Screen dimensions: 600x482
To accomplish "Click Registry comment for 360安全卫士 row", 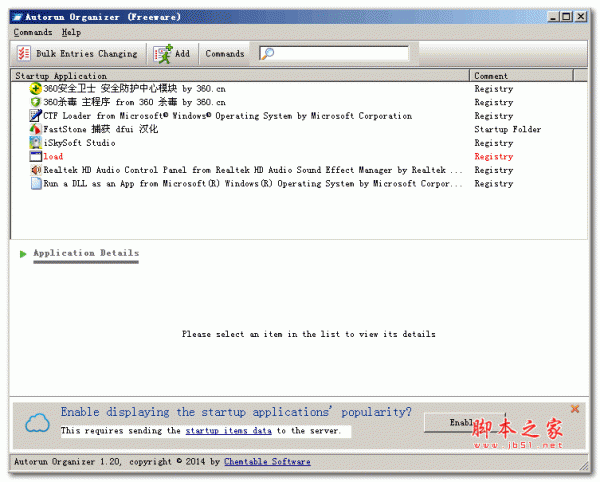I will point(494,89).
